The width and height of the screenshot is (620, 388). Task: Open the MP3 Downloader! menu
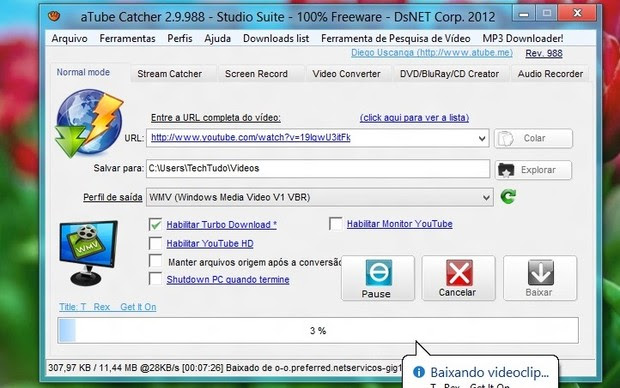pos(523,38)
